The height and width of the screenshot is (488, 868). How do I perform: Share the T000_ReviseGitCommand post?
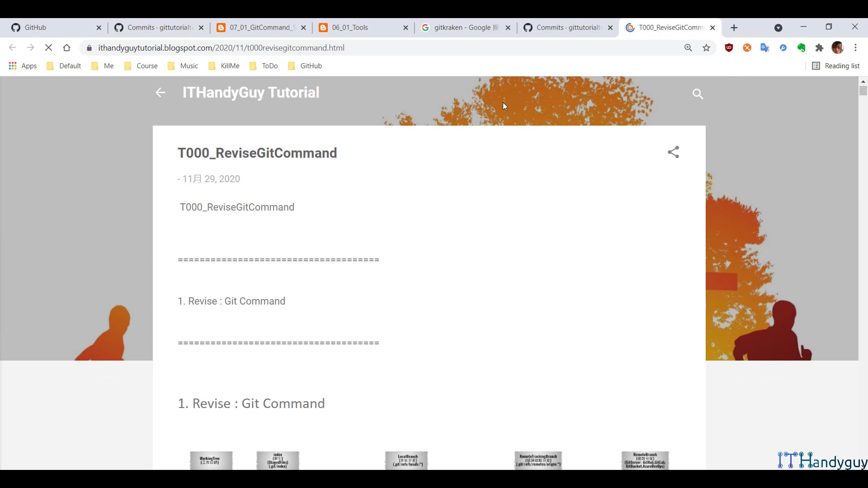click(x=673, y=152)
